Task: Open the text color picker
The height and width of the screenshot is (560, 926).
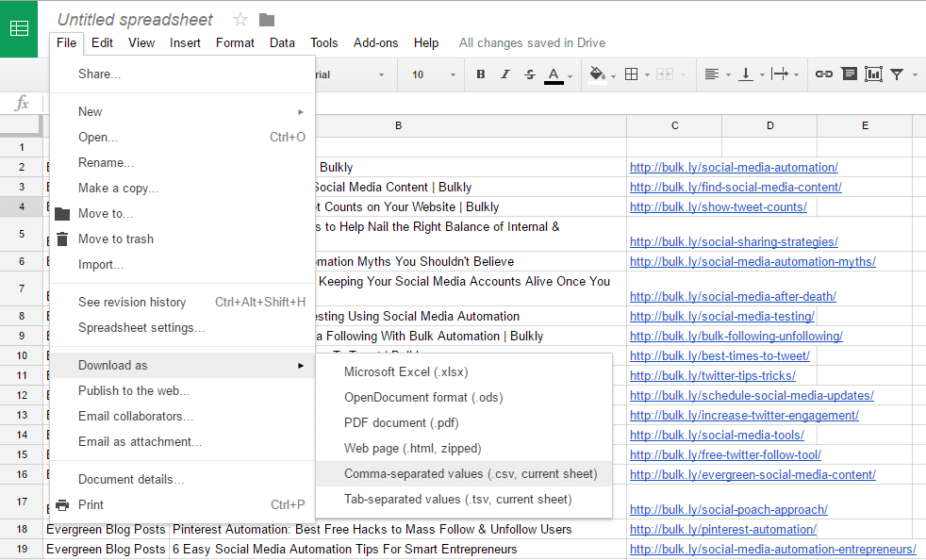Action: 554,75
